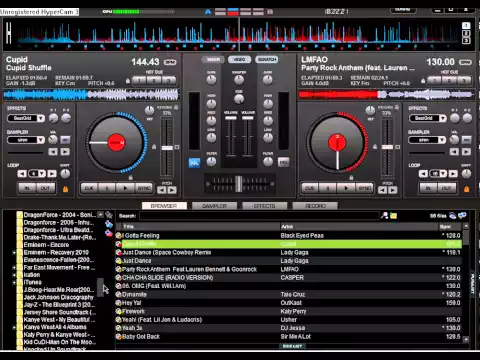Viewport: 480px width, 360px height.
Task: Expand the iTunes folder node
Action: (x=14, y=283)
